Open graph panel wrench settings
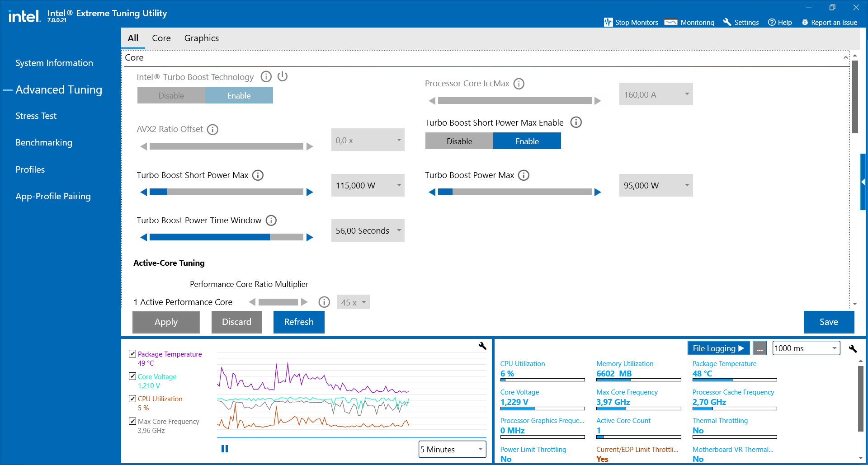This screenshot has width=868, height=465. [482, 346]
